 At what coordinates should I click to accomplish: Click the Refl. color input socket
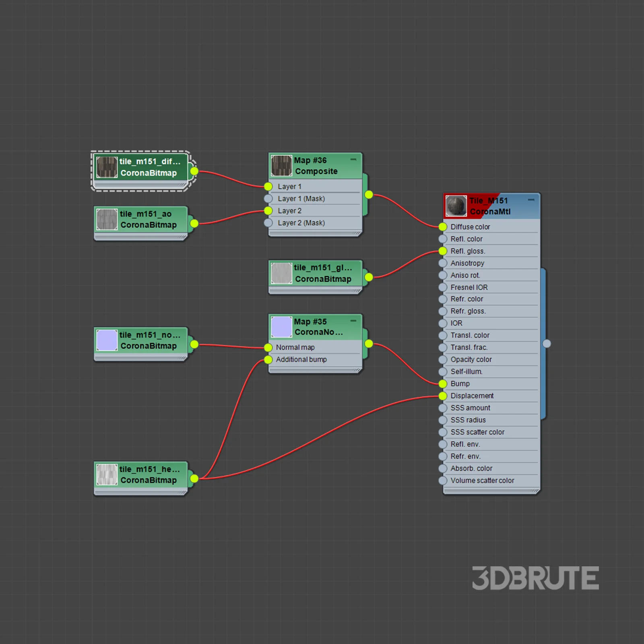443,239
